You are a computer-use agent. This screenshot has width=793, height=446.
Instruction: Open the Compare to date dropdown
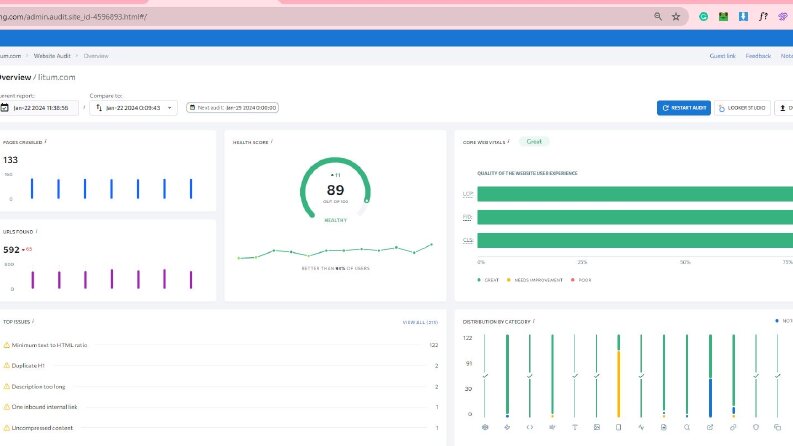[134, 108]
